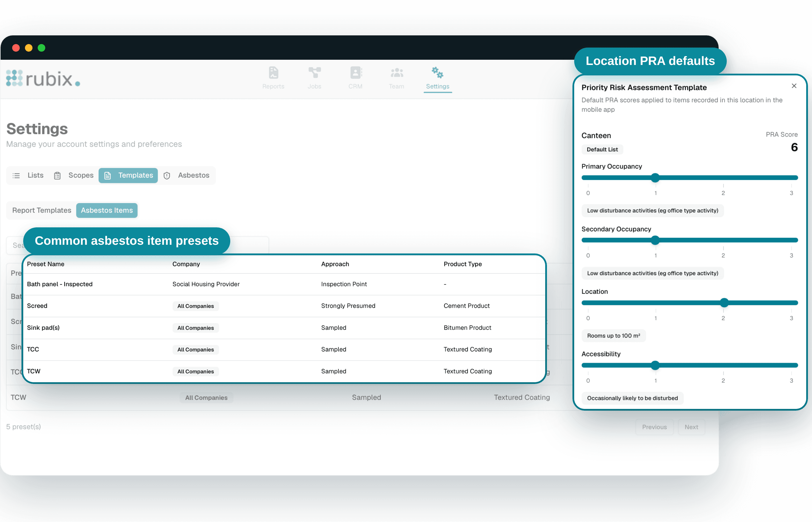The width and height of the screenshot is (812, 522).
Task: Click the rubix logo
Action: click(x=43, y=79)
